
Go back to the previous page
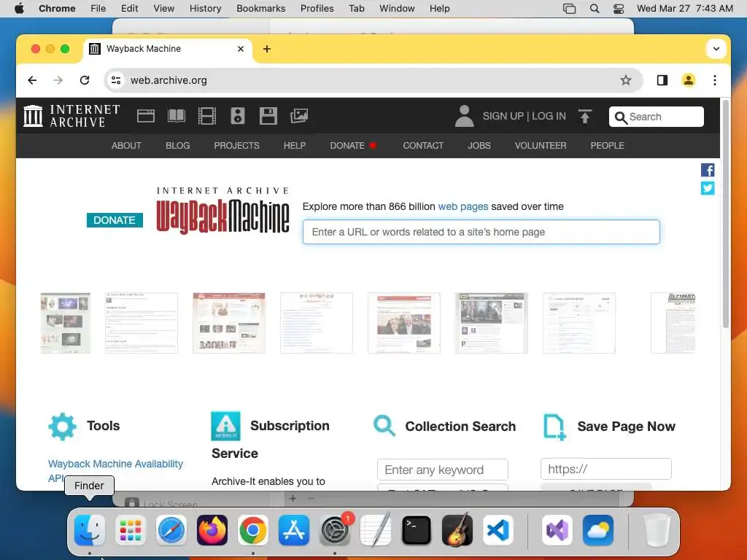click(x=32, y=80)
